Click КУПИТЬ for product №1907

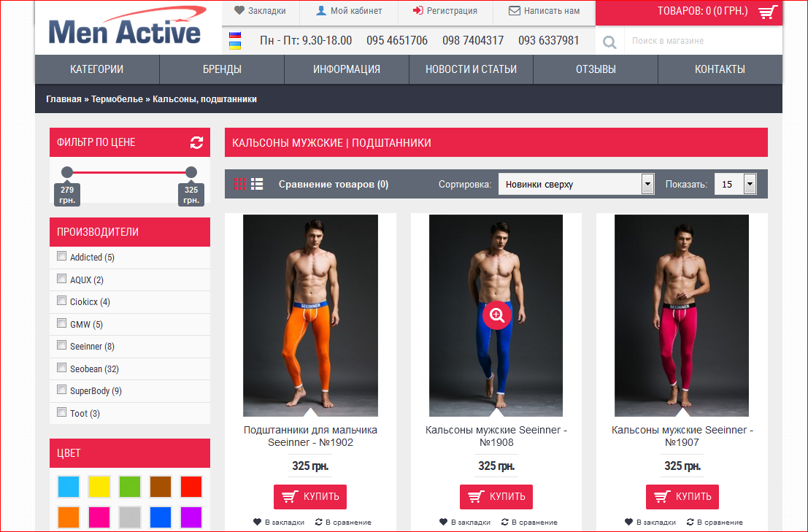[682, 496]
